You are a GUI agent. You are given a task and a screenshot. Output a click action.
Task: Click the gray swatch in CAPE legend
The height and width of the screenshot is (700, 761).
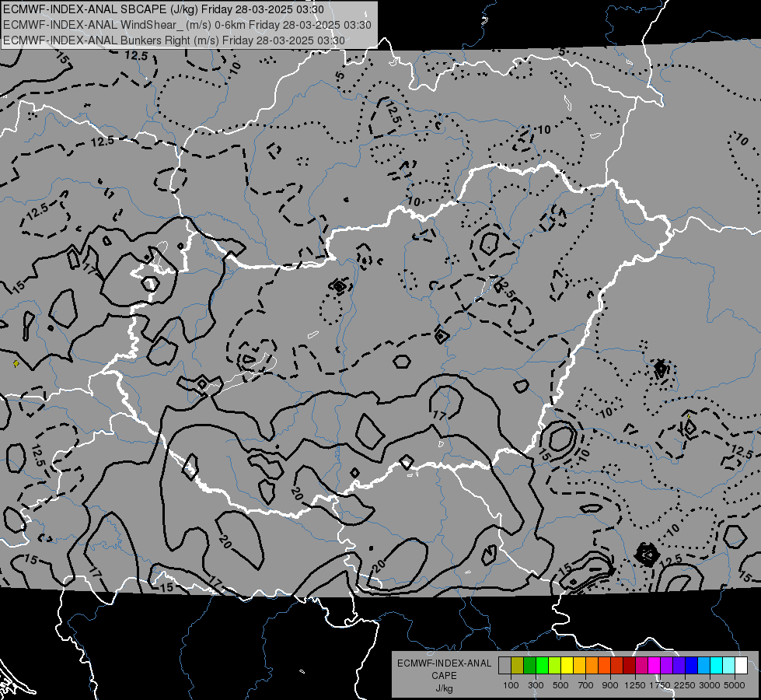click(x=504, y=665)
